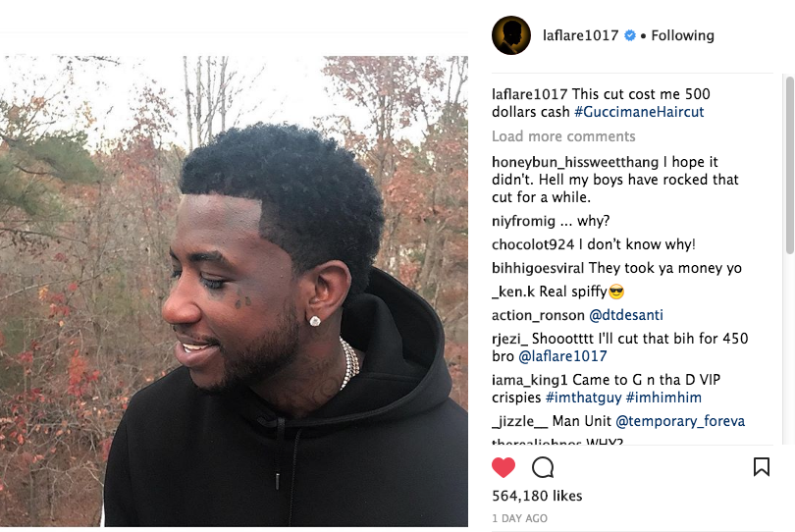This screenshot has width=795, height=532.
Task: Toggle the Following button
Action: [x=682, y=35]
